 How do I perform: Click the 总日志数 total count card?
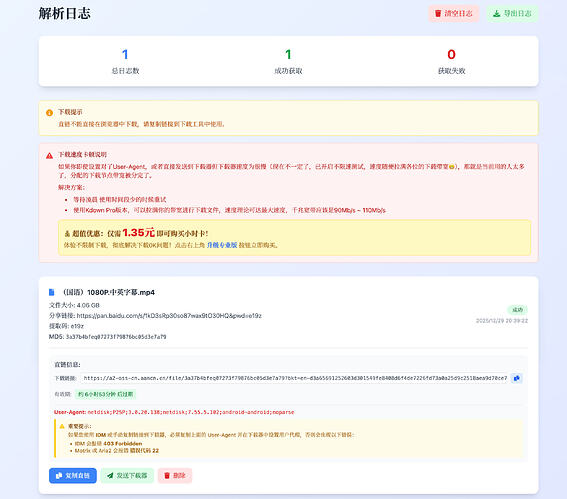[x=125, y=61]
